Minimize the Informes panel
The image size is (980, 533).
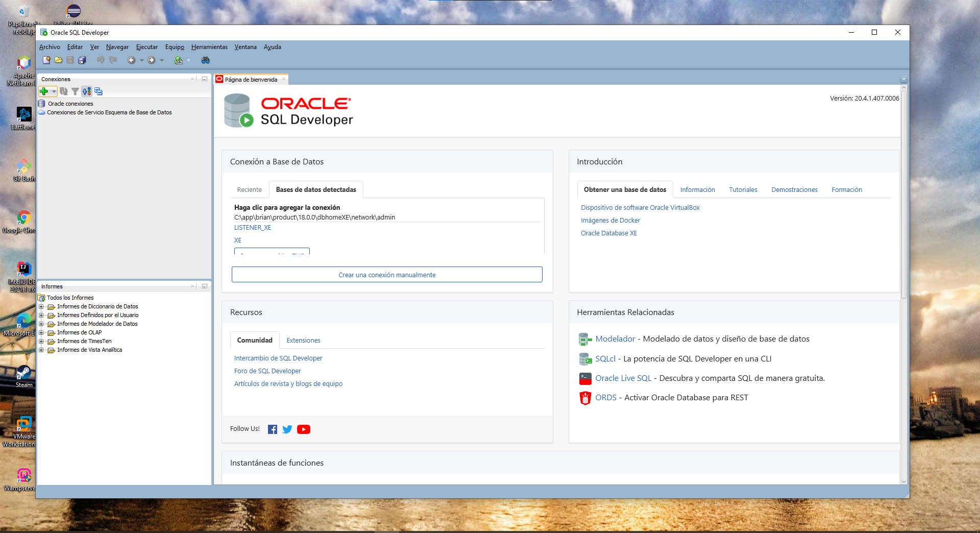tap(204, 286)
